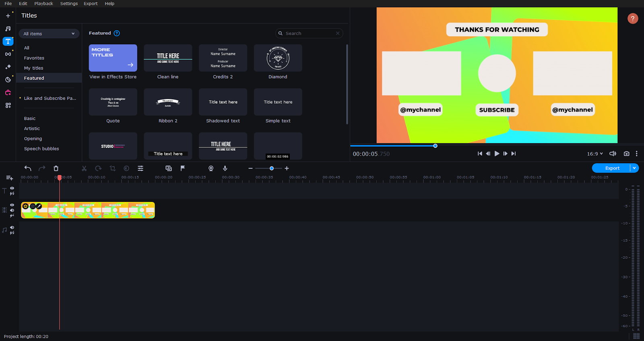Viewport: 644px width, 341px height.
Task: Click the timeline zoom slider handle
Action: coord(272,168)
